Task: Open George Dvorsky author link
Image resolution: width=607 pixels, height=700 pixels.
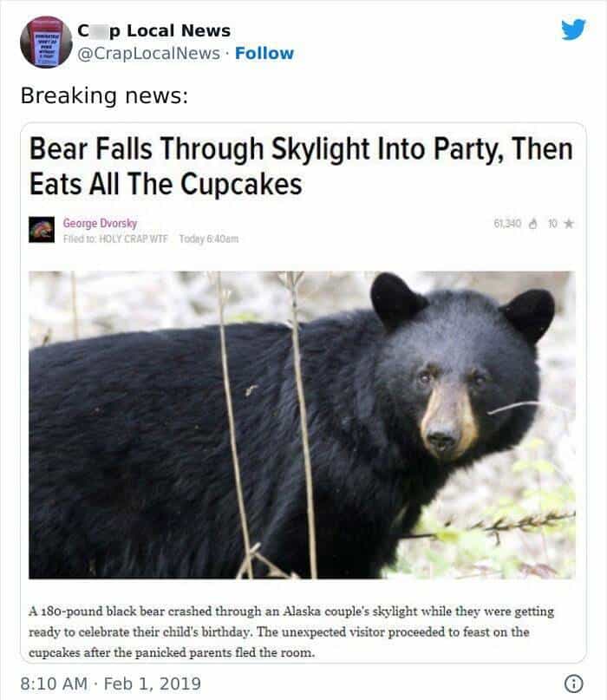Action: click(100, 223)
